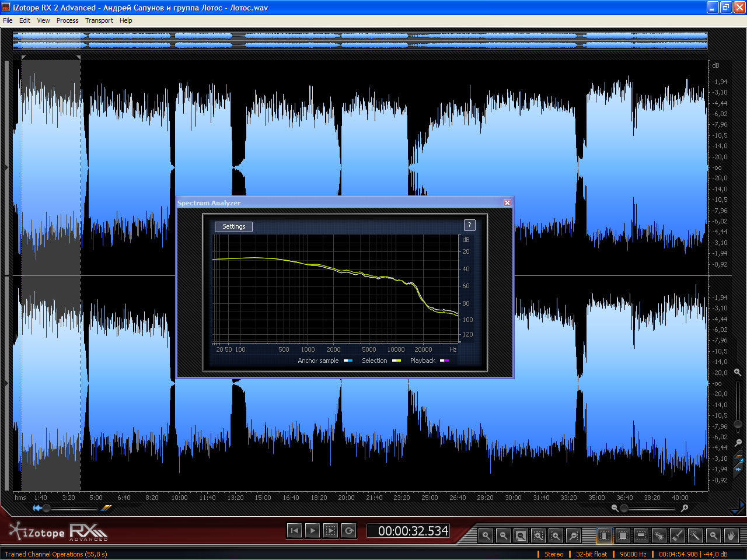Select the frequency selection tool
Viewport: 747px width, 560px height.
641,535
